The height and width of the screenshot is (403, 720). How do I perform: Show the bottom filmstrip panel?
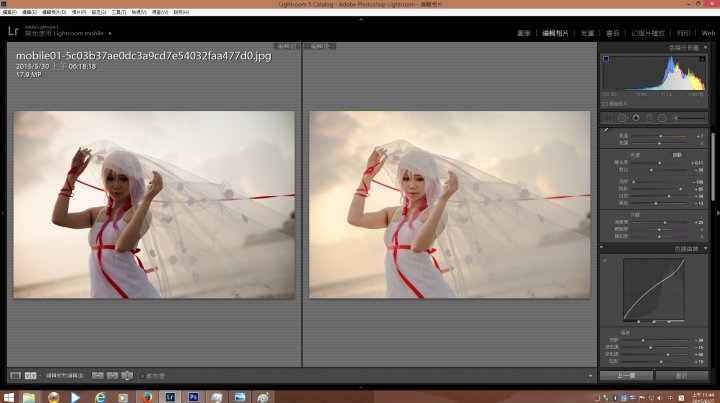tap(360, 387)
